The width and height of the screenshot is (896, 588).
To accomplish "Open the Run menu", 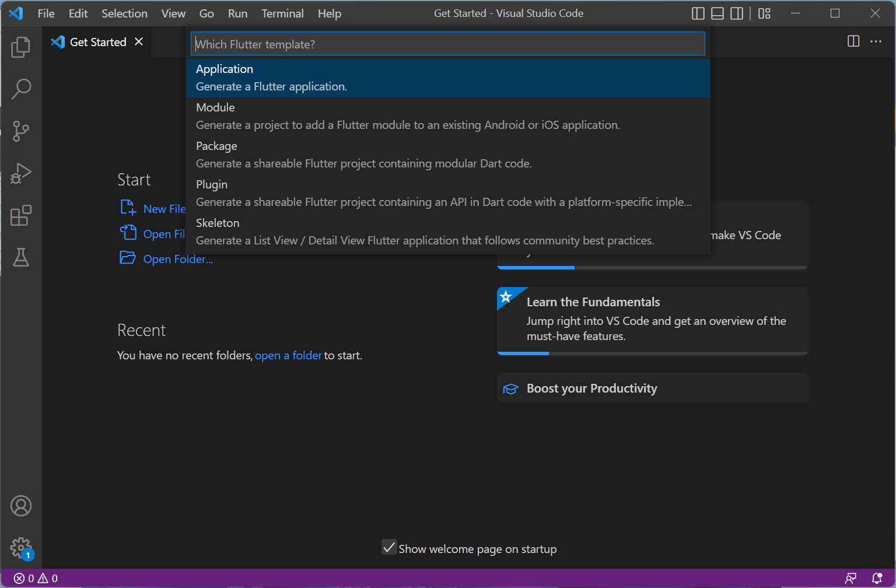I will [x=237, y=13].
